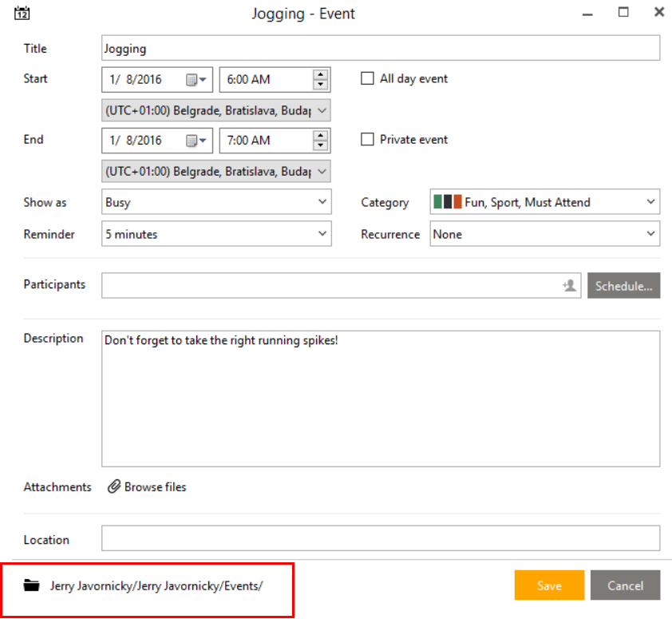Image resolution: width=672 pixels, height=619 pixels.
Task: Click the Save button
Action: coord(549,585)
